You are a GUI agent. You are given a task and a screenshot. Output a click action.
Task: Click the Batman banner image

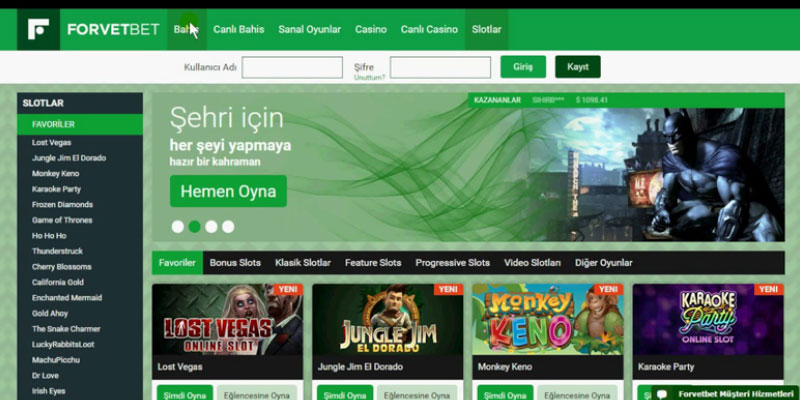click(x=657, y=174)
